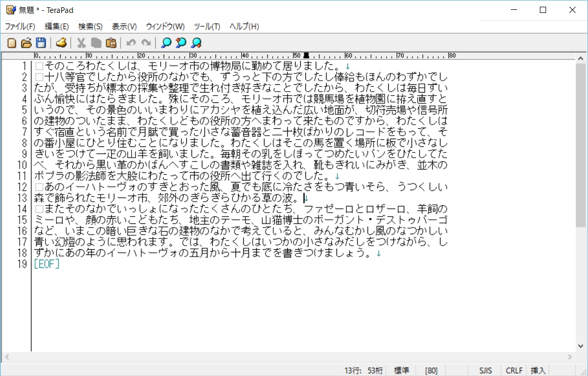This screenshot has width=588, height=376.
Task: Open the search dialog via magnifier icon
Action: click(165, 43)
